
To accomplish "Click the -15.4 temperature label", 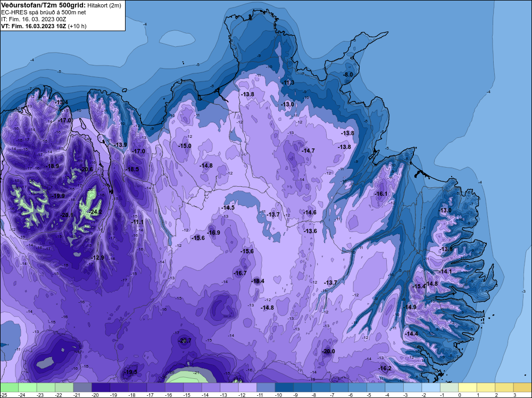I will coord(419,286).
